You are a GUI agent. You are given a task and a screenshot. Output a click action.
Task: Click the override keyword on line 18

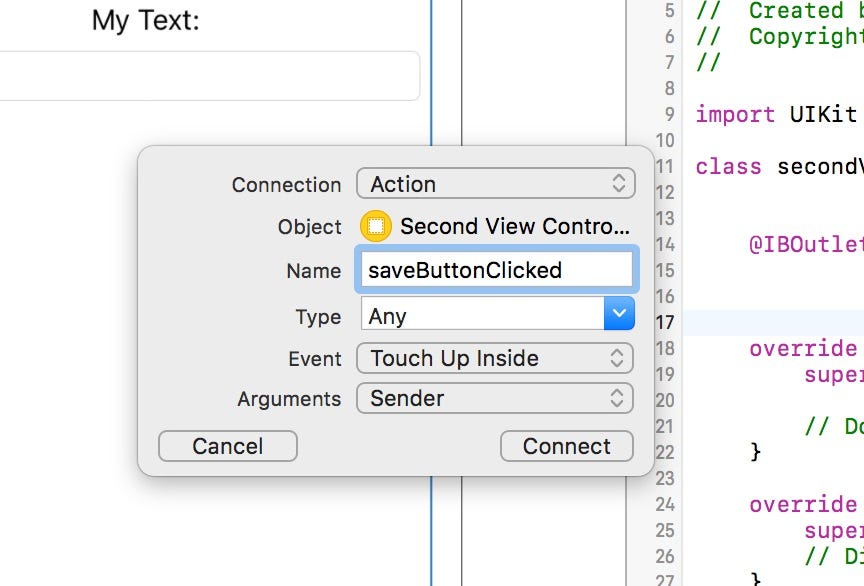click(x=803, y=348)
